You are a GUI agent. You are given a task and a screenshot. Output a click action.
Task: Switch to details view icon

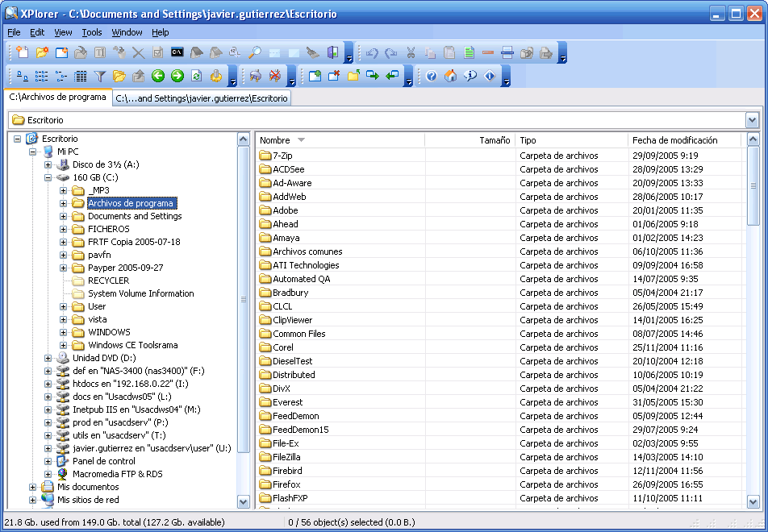[81, 76]
